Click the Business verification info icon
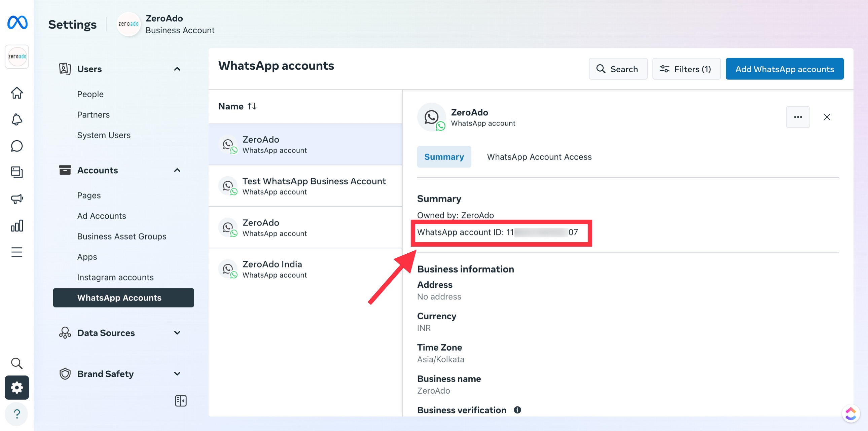Screen dimensions: 868x431 pyautogui.click(x=517, y=410)
